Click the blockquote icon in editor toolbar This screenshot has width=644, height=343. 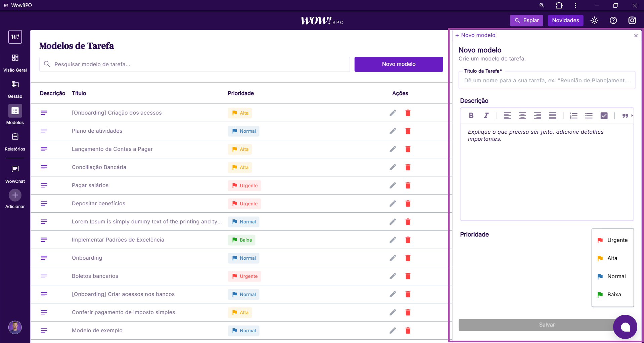point(625,116)
